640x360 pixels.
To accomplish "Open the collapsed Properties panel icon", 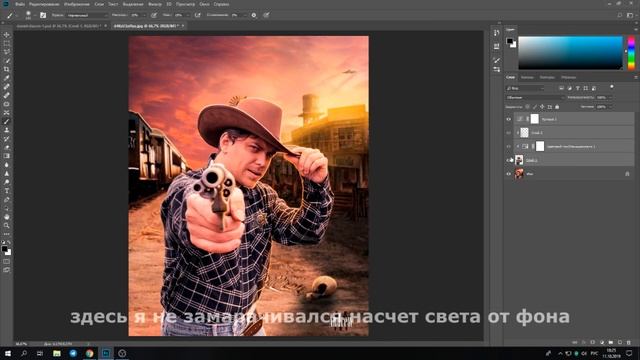I will (496, 46).
